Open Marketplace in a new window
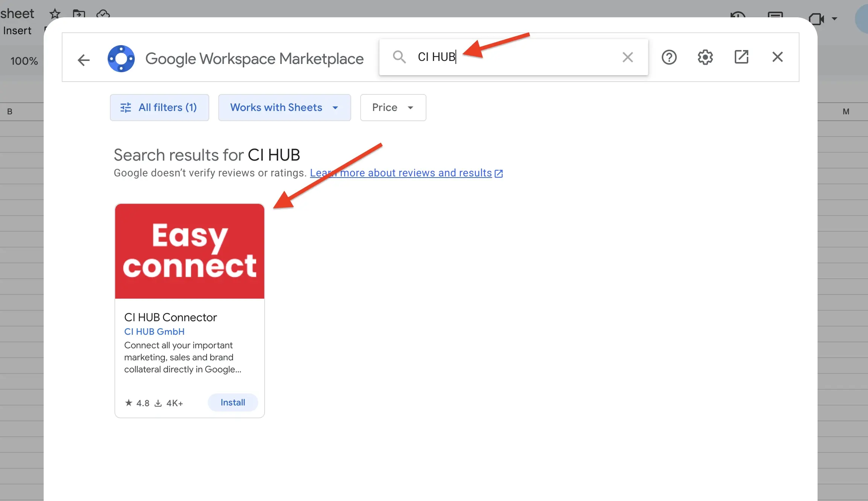This screenshot has width=868, height=501. (x=741, y=57)
